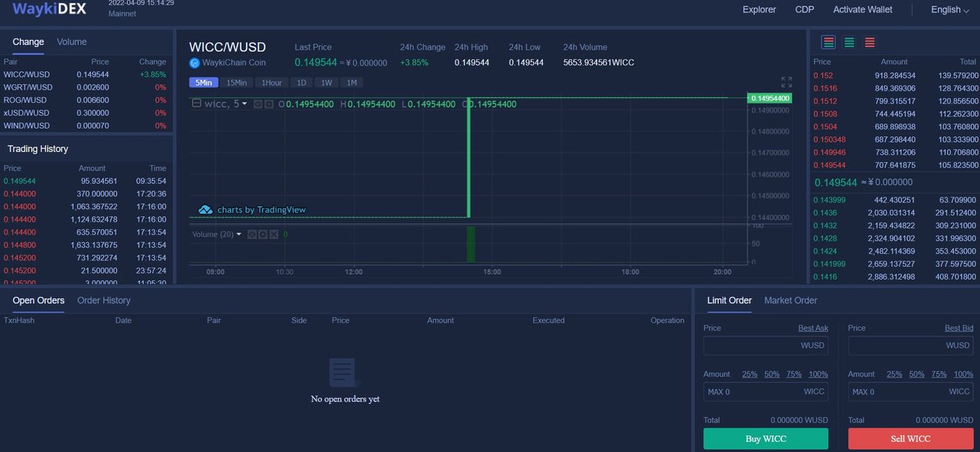Choose 75% amount on the sell side
This screenshot has height=452, width=980.
[x=939, y=374]
